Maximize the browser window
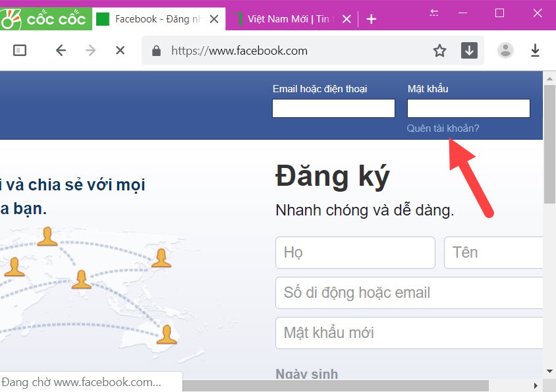This screenshot has width=556, height=392. click(499, 13)
